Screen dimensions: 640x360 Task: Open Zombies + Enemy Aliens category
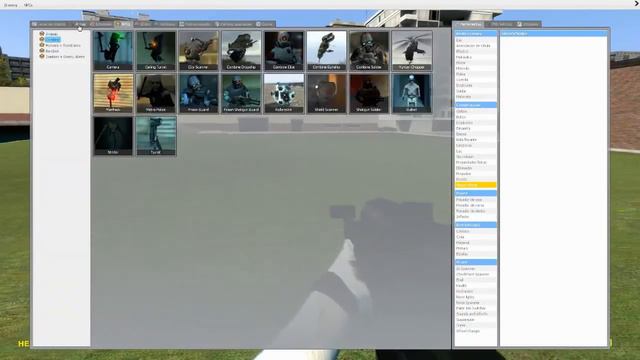pos(65,57)
